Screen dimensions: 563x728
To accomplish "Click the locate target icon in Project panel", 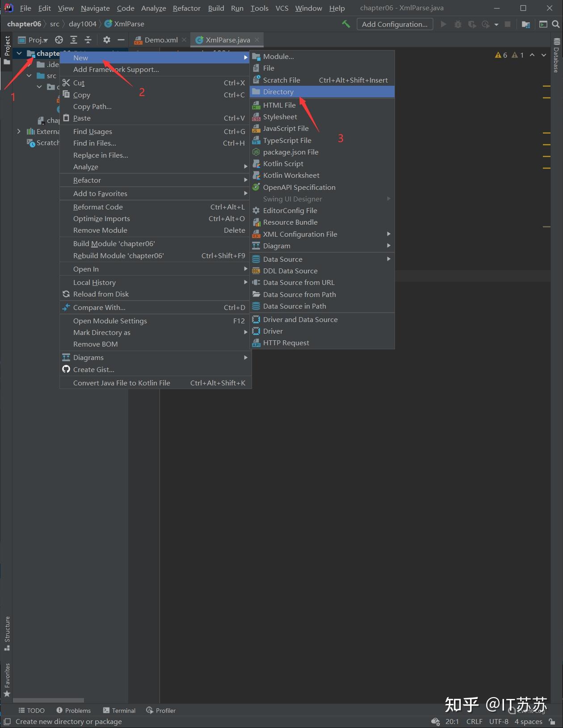I will 59,40.
